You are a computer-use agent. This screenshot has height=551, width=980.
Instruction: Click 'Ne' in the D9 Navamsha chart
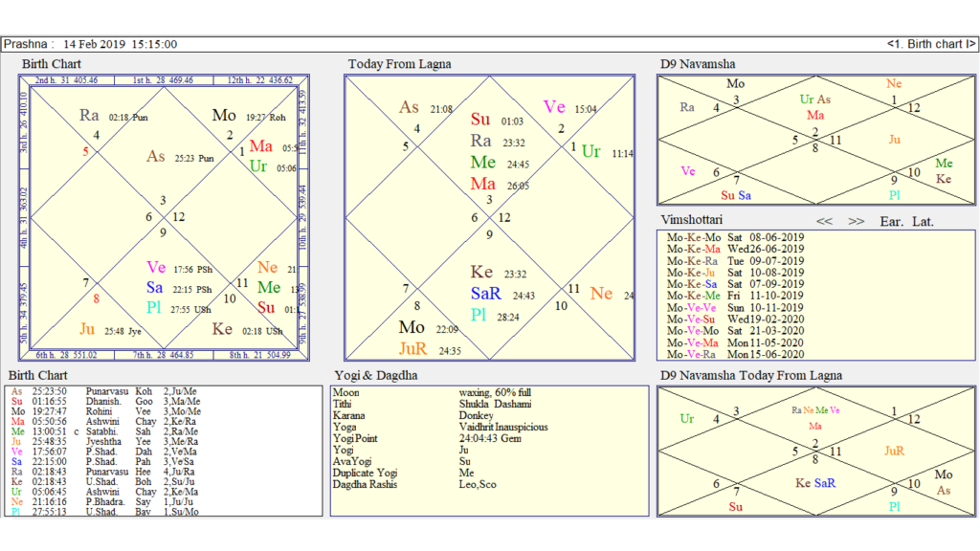(x=894, y=84)
